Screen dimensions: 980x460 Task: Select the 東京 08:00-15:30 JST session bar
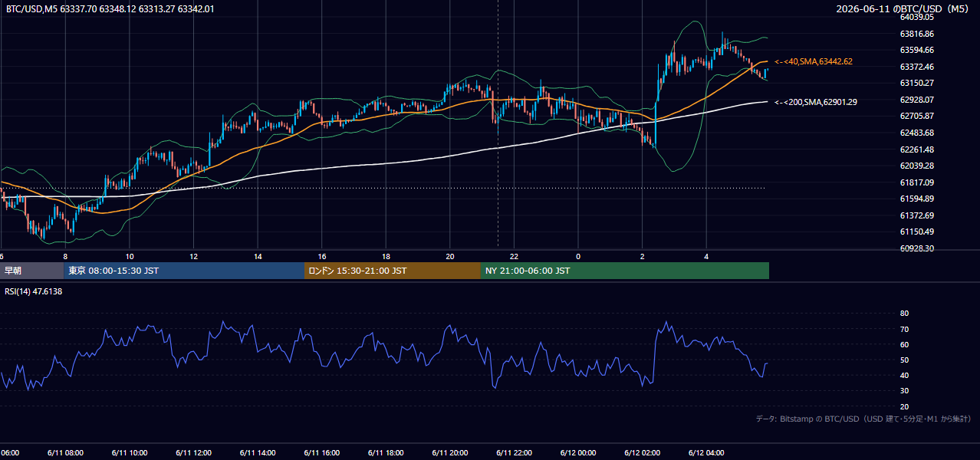tap(184, 271)
